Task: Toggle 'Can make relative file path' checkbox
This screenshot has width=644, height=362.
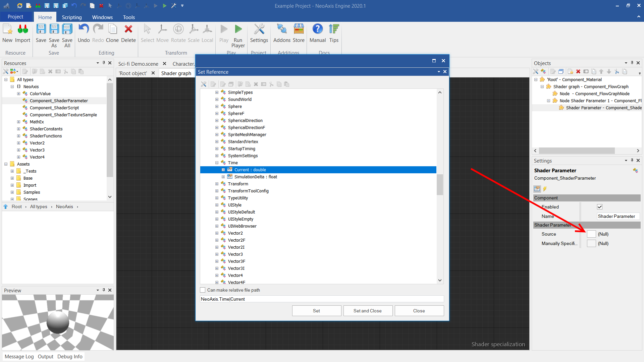Action: [x=203, y=290]
